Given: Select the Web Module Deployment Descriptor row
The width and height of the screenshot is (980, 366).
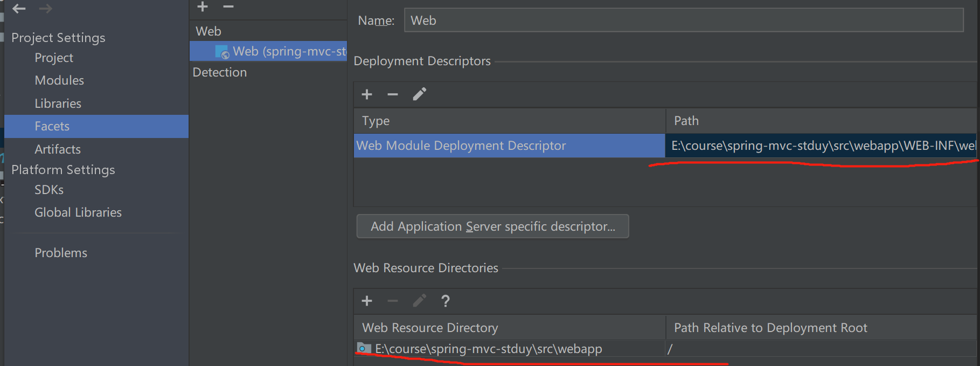Looking at the screenshot, I should click(x=509, y=146).
